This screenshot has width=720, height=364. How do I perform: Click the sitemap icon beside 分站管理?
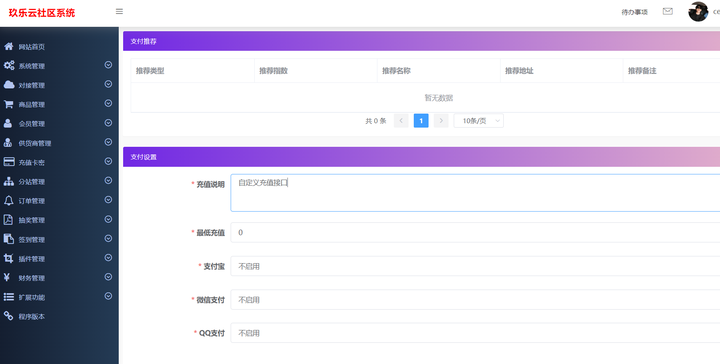(x=9, y=181)
